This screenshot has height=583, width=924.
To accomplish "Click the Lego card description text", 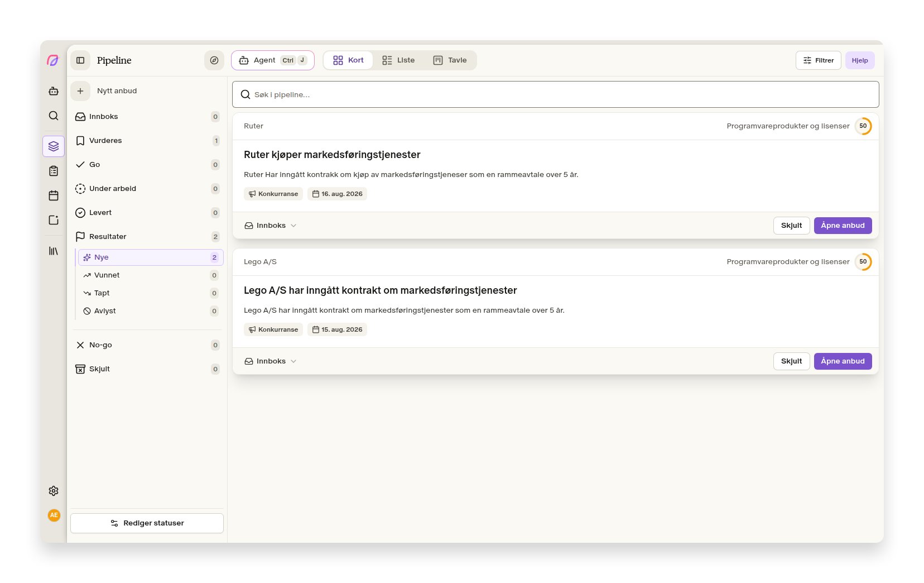I will coord(404,310).
